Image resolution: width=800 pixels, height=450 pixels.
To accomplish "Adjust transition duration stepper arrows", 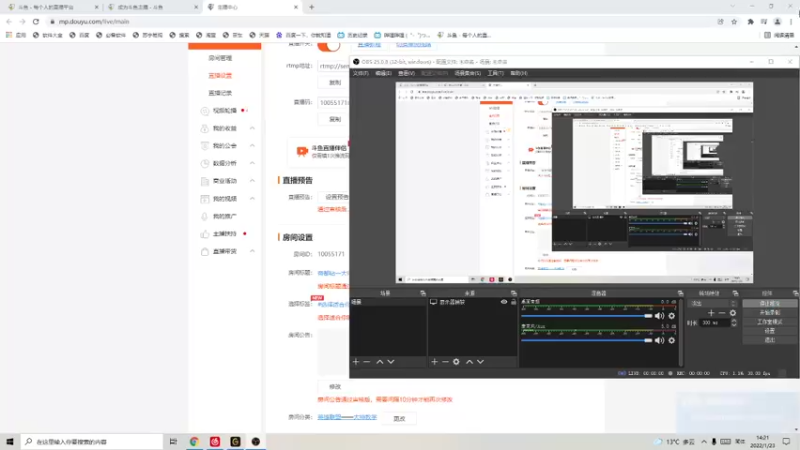I will click(x=734, y=322).
